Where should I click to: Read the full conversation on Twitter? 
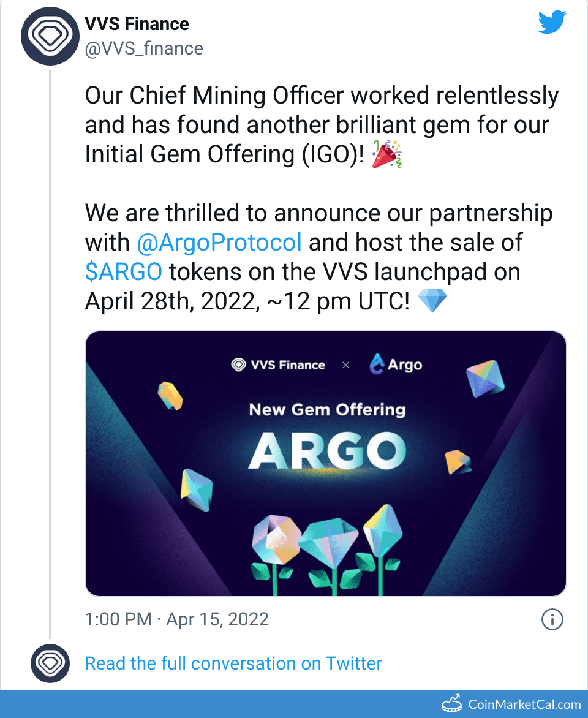233,663
